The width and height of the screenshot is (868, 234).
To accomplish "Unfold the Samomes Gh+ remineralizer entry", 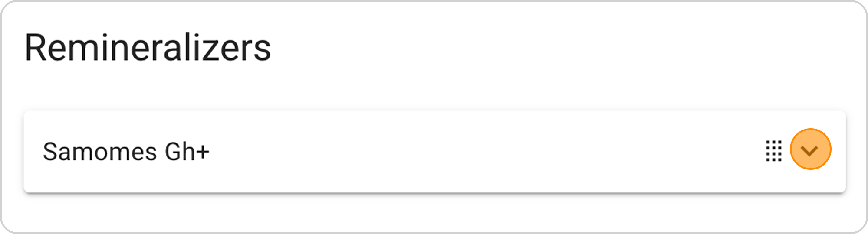I will pos(810,150).
